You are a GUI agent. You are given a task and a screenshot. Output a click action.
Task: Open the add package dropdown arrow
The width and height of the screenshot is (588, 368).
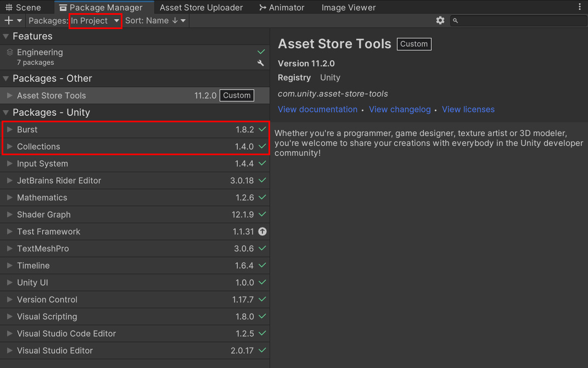[19, 21]
